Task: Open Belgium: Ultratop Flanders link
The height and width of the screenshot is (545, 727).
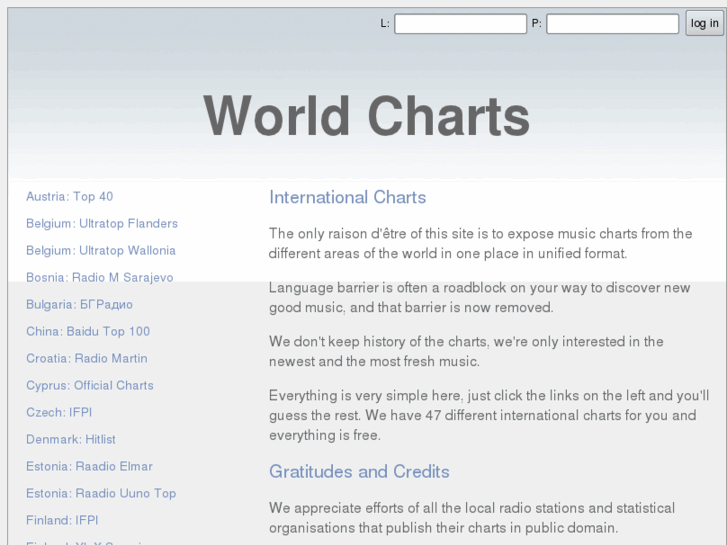Action: click(102, 224)
